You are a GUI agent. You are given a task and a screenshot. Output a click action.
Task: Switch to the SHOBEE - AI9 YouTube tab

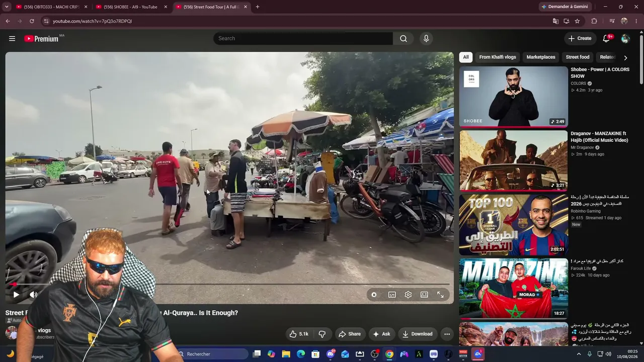click(130, 7)
